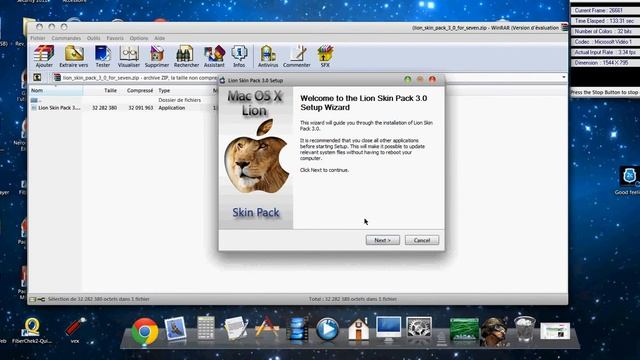Run the Antivirus toolbar icon
The height and width of the screenshot is (360, 640).
[x=268, y=56]
